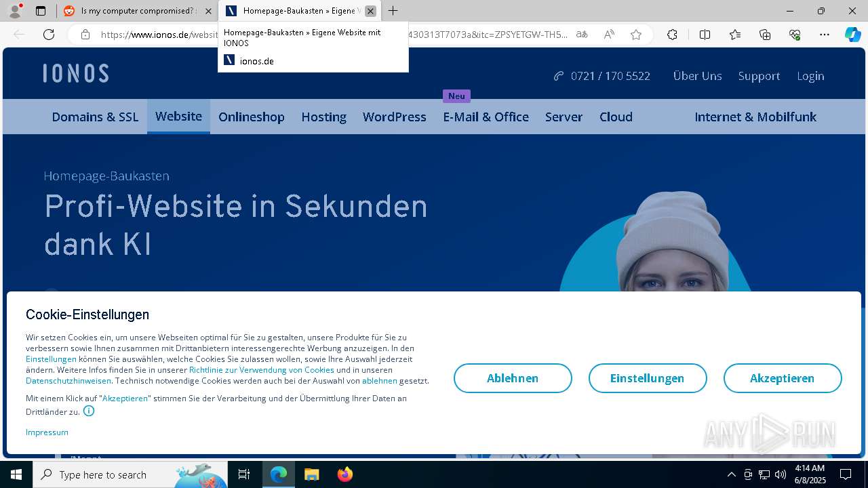The height and width of the screenshot is (488, 868).
Task: Open the Domains & SSL menu
Action: [x=95, y=117]
